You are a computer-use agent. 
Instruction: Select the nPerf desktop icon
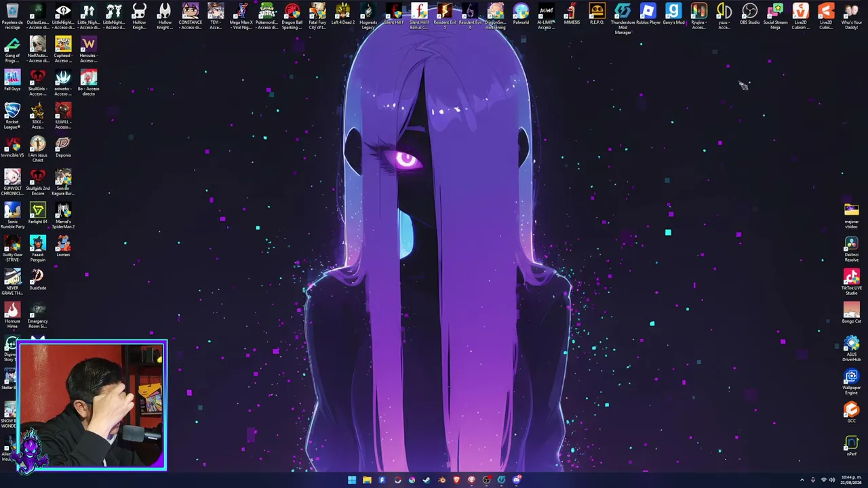[x=851, y=445]
